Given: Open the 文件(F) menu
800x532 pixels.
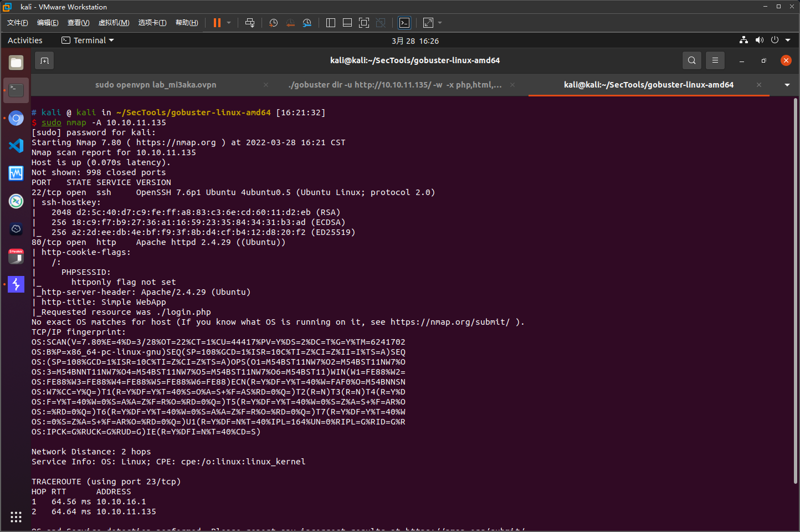Looking at the screenshot, I should [x=18, y=23].
